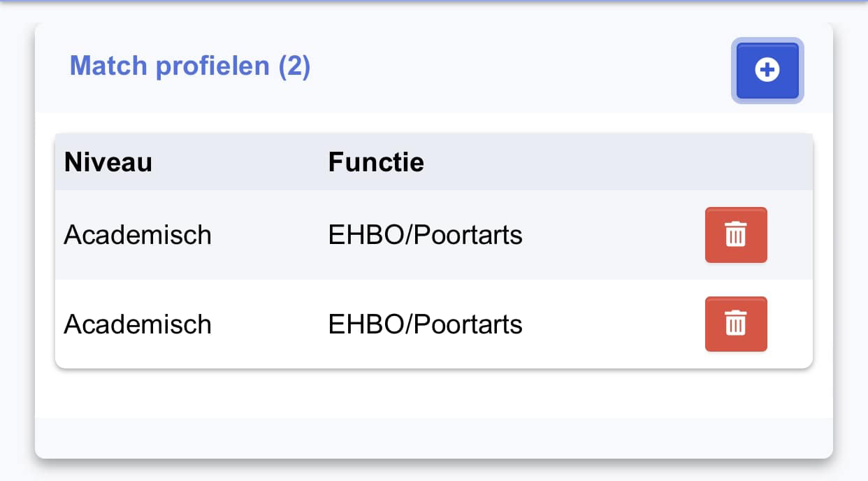This screenshot has height=481, width=868.
Task: Delete the first Academisch match profile
Action: point(736,235)
